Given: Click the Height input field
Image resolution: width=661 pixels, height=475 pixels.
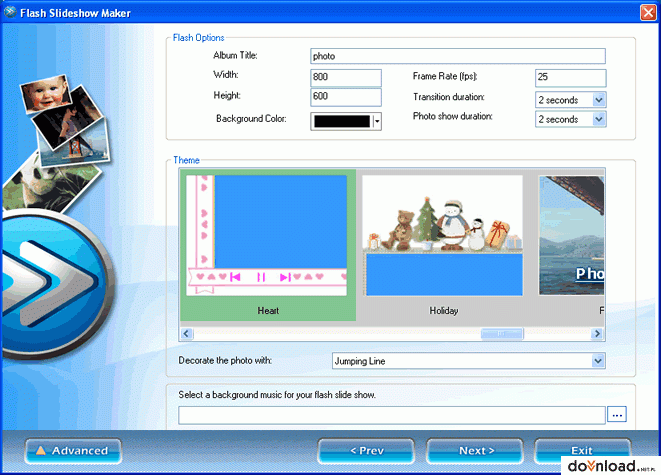Looking at the screenshot, I should [x=346, y=97].
